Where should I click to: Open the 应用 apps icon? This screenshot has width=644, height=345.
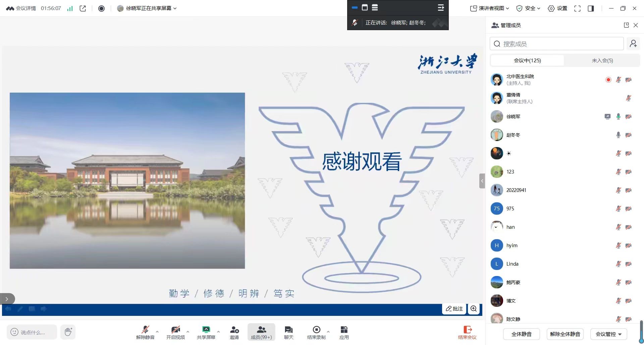tap(344, 333)
